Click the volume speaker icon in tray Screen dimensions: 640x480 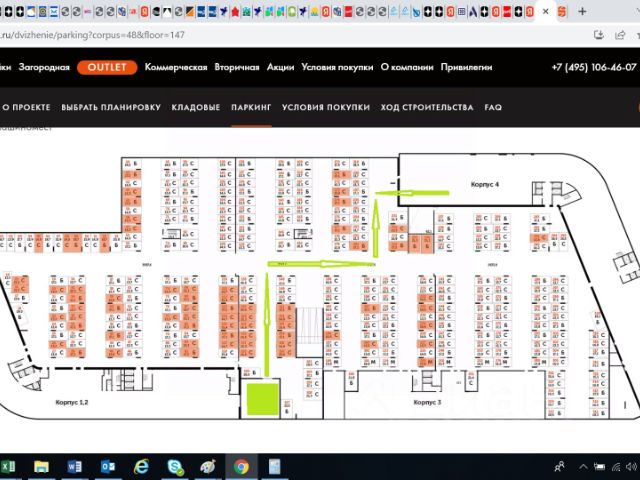click(x=631, y=467)
